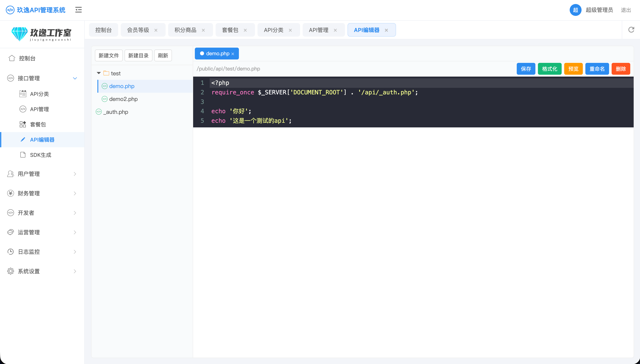Screen dimensions: 640x364
Task: Click the 退出 logout link
Action: pyautogui.click(x=626, y=10)
